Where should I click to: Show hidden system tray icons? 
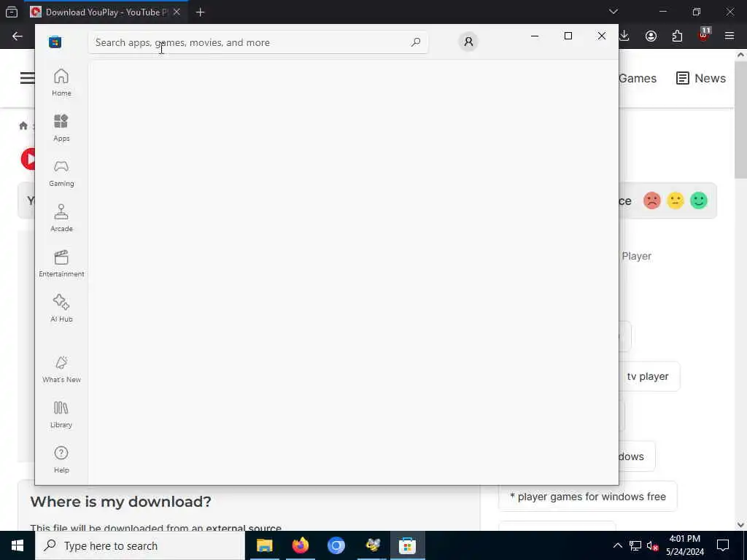[617, 545]
